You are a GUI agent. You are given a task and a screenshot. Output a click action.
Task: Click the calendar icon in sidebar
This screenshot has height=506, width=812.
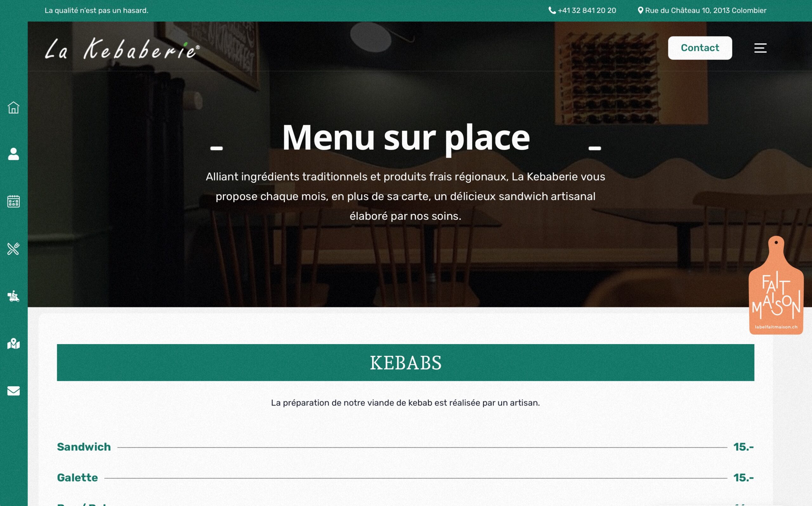(x=13, y=202)
